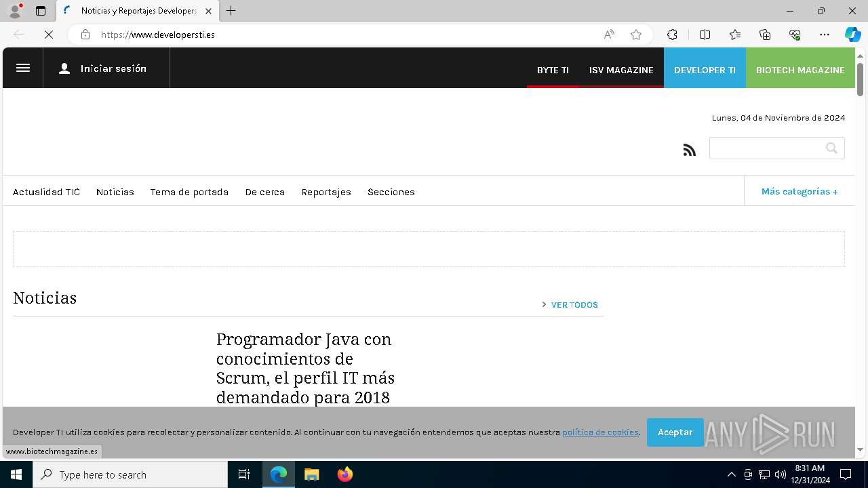Open Read aloud icon in address bar
This screenshot has height=488, width=868.
[609, 35]
